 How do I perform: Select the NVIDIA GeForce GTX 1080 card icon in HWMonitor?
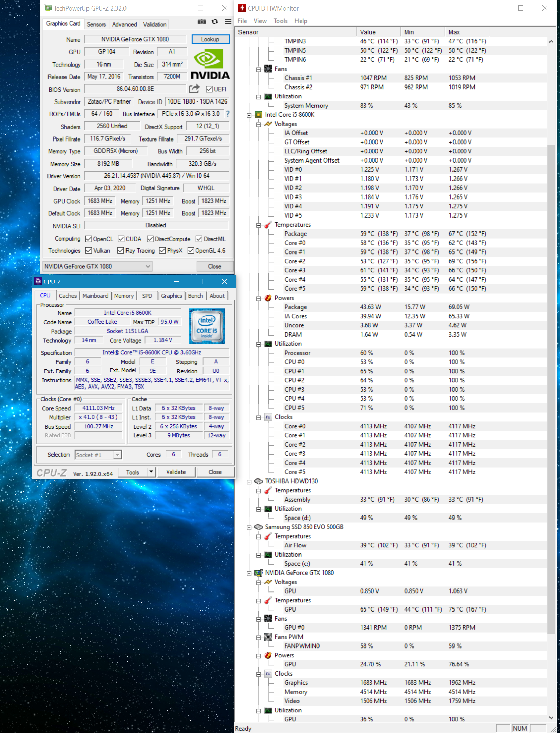pos(258,573)
